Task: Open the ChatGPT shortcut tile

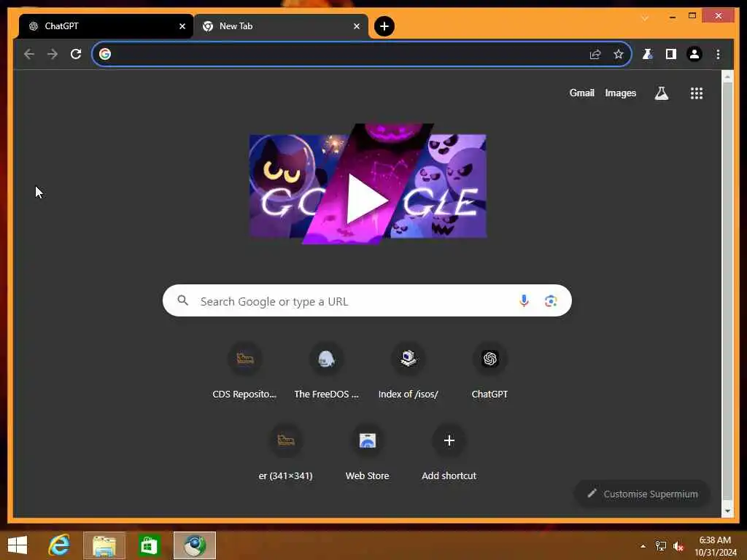Action: [x=489, y=371]
